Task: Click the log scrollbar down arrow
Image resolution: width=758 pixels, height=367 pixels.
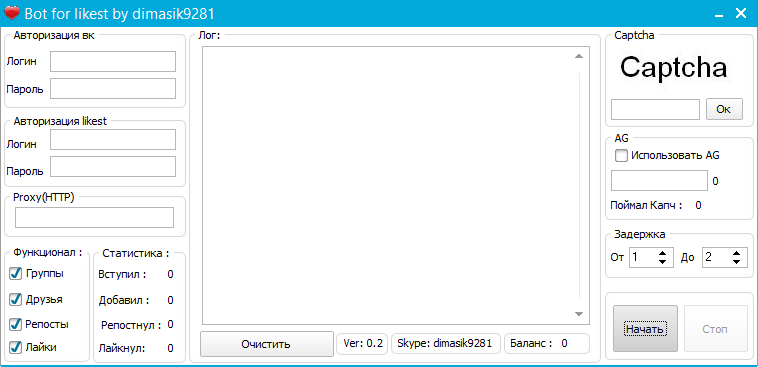Action: point(579,314)
